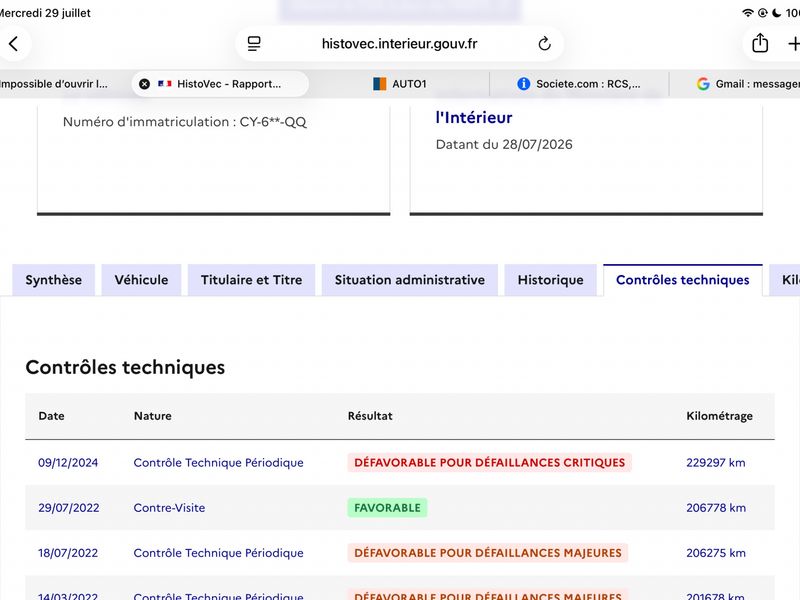Click the Kilométrage column header
This screenshot has height=600, width=800.
719,416
